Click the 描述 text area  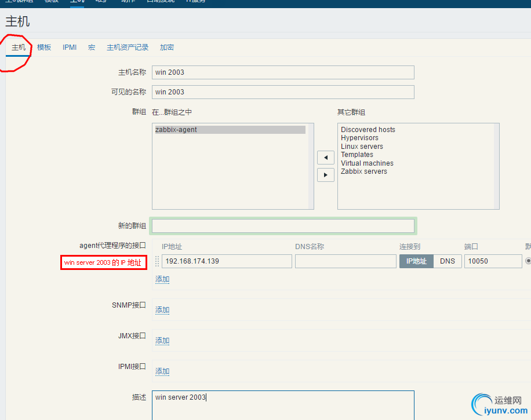pyautogui.click(x=283, y=405)
